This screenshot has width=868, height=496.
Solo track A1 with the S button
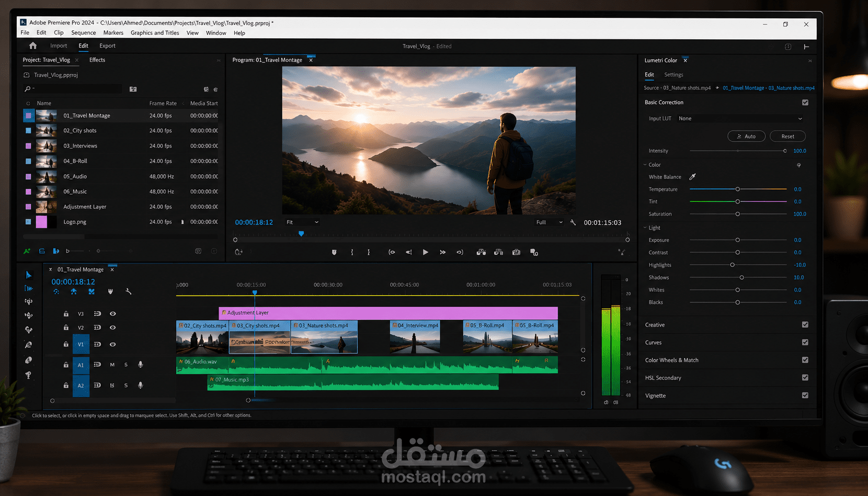pos(126,365)
